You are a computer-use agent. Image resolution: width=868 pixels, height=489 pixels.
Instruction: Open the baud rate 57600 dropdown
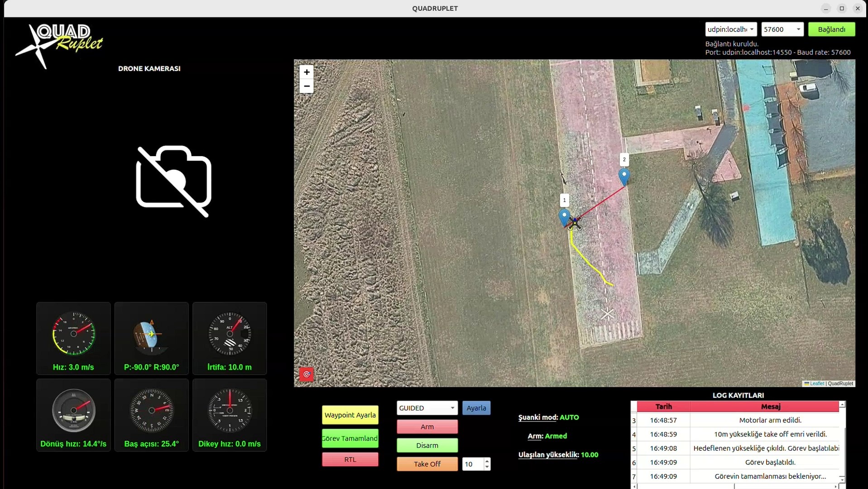coord(782,29)
